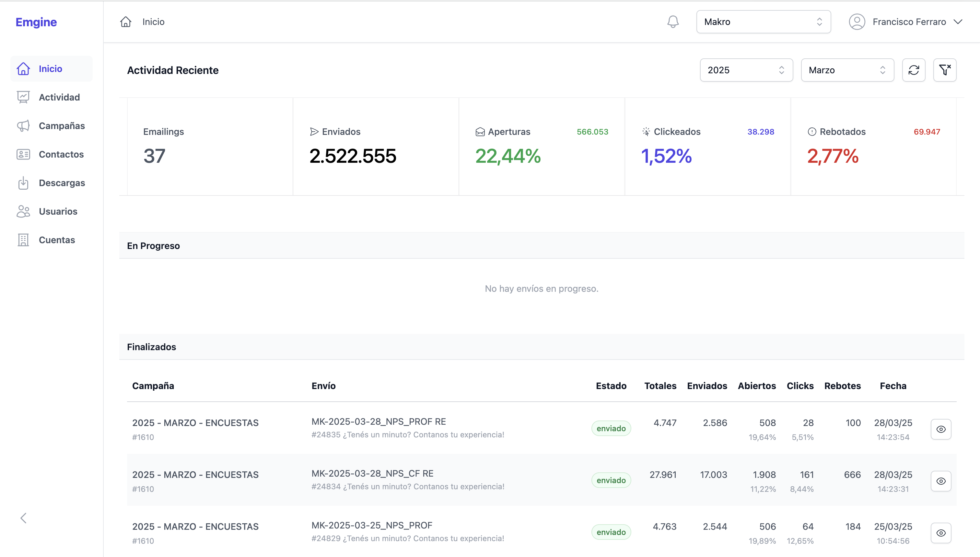Viewport: 980px width, 557px height.
Task: Clear filters with the funnel icon
Action: (x=944, y=70)
